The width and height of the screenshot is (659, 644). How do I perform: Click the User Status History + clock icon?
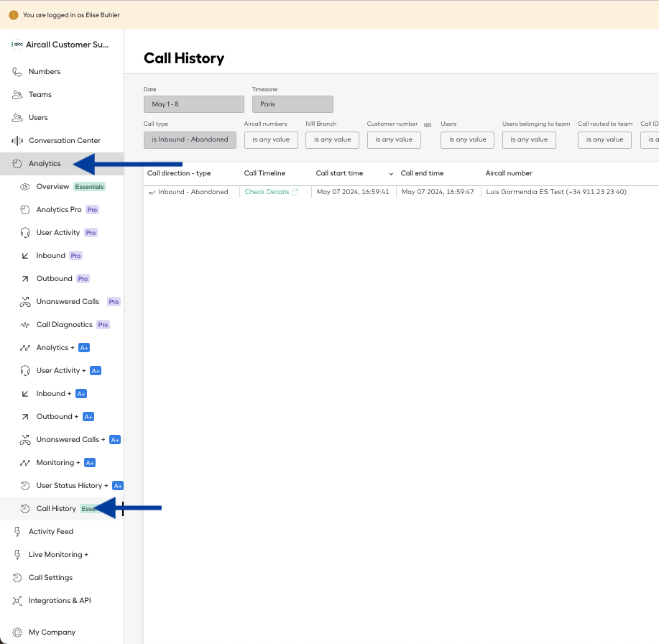point(25,486)
